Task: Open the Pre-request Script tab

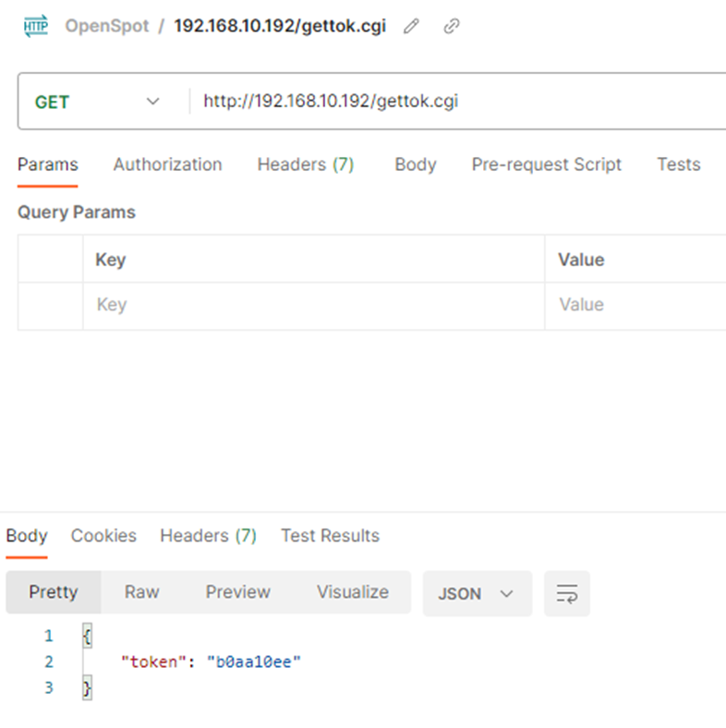Action: point(546,164)
